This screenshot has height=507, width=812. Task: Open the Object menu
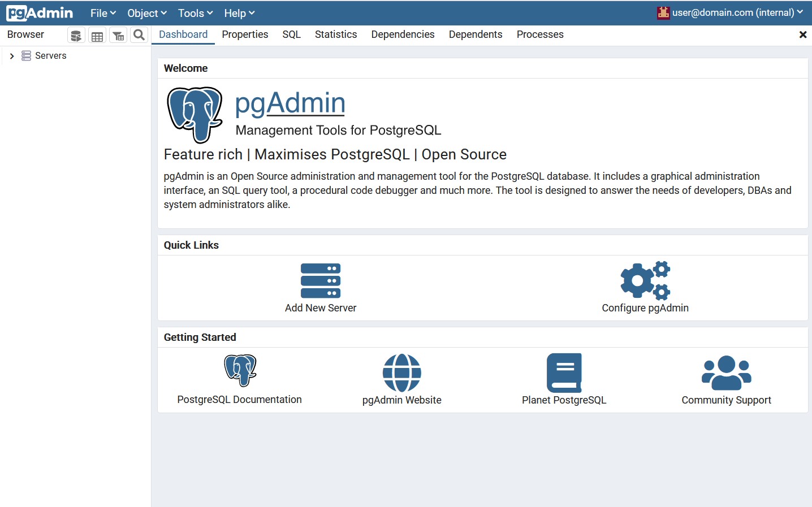147,13
